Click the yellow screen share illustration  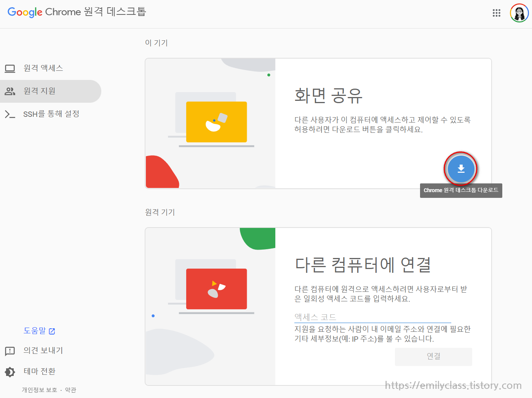point(216,122)
